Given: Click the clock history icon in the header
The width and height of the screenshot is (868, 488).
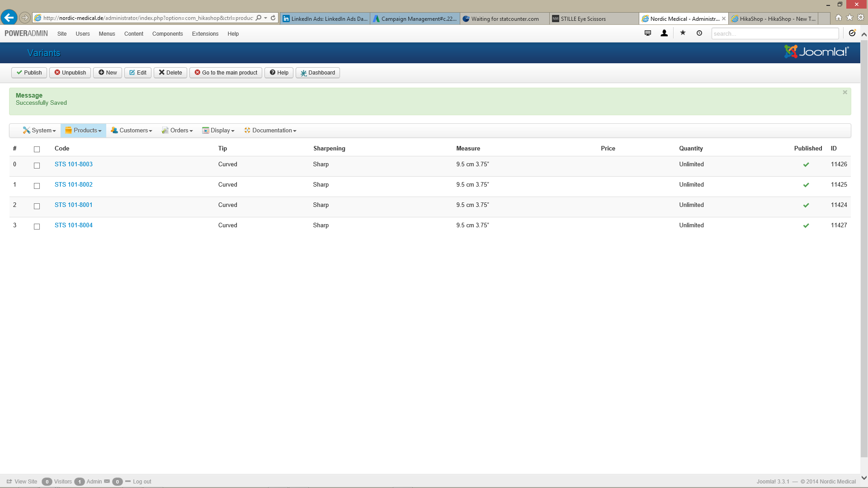Looking at the screenshot, I should click(699, 33).
